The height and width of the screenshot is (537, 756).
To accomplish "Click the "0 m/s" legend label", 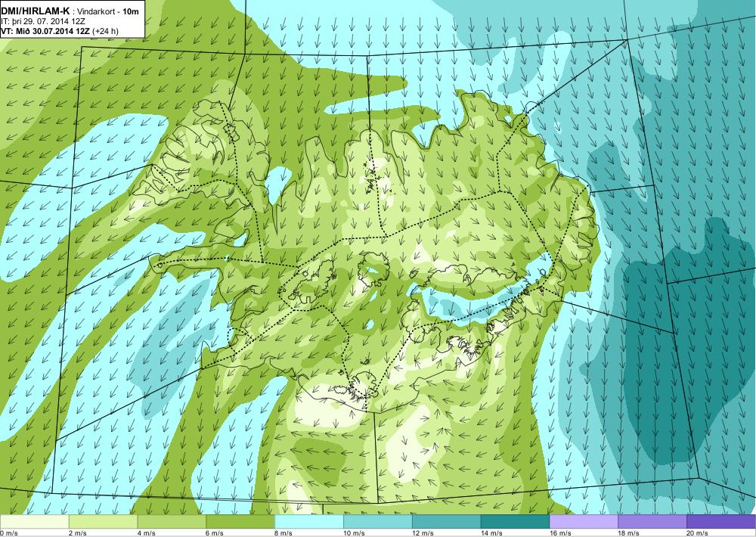I will coord(8,533).
